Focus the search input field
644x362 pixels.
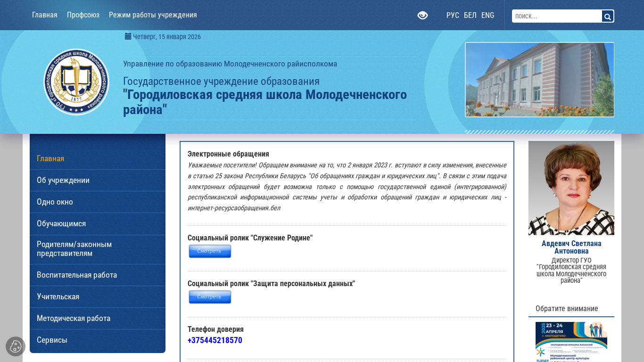tap(557, 16)
